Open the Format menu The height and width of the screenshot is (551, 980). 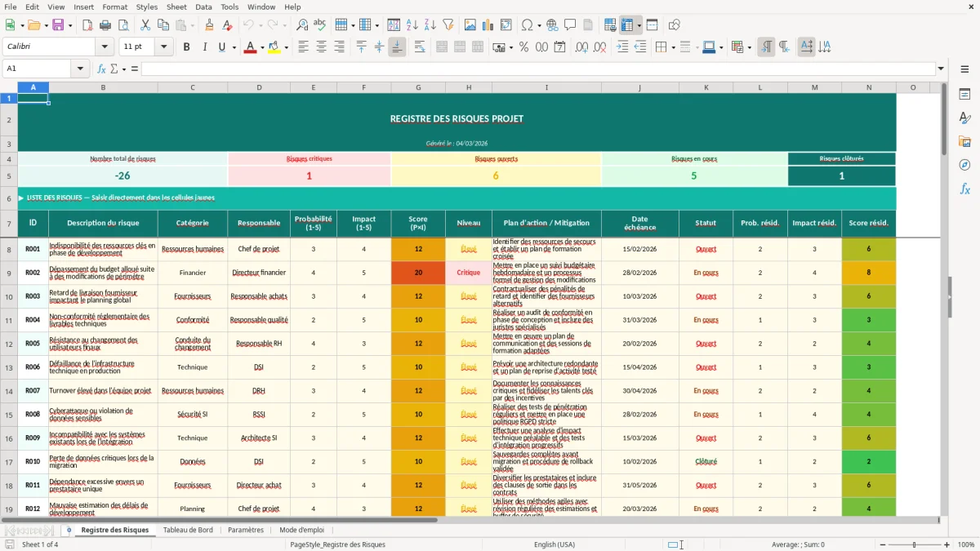pos(114,7)
